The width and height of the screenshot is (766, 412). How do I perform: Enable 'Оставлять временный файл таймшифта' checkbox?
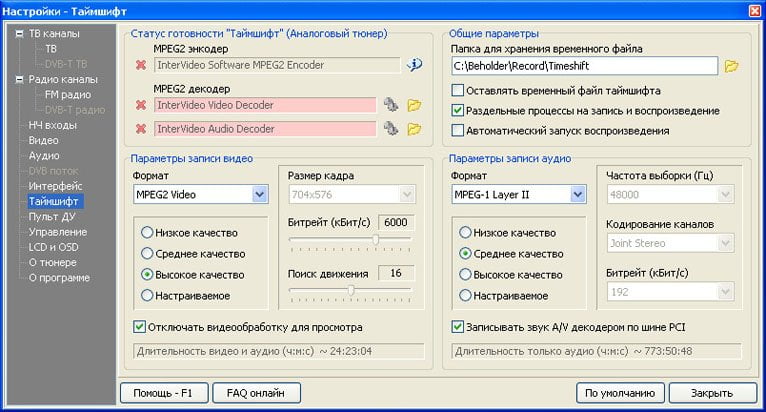[458, 90]
